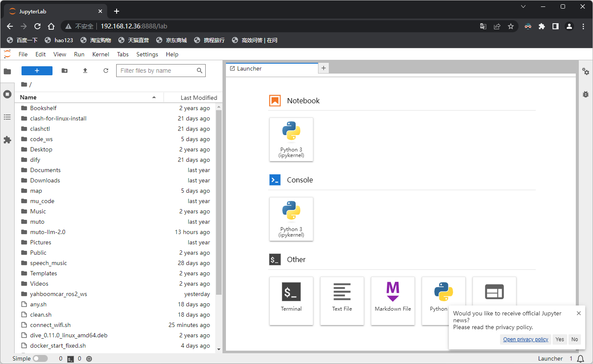593x364 pixels.
Task: Open the View menu
Action: tap(60, 54)
